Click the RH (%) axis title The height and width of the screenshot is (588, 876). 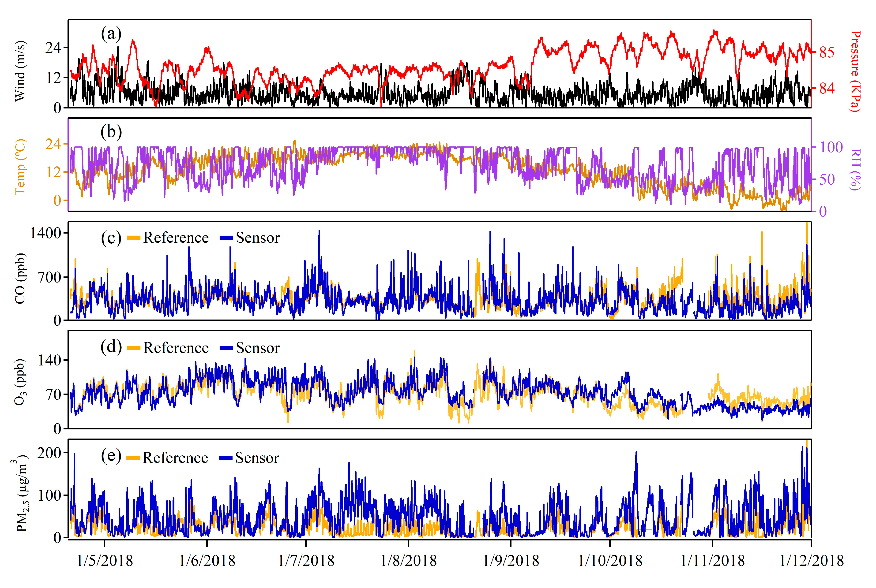point(855,169)
